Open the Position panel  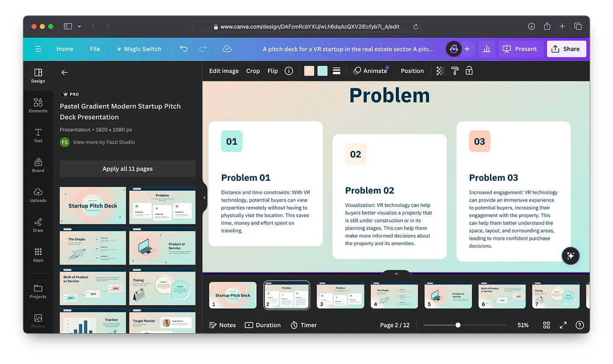(412, 71)
